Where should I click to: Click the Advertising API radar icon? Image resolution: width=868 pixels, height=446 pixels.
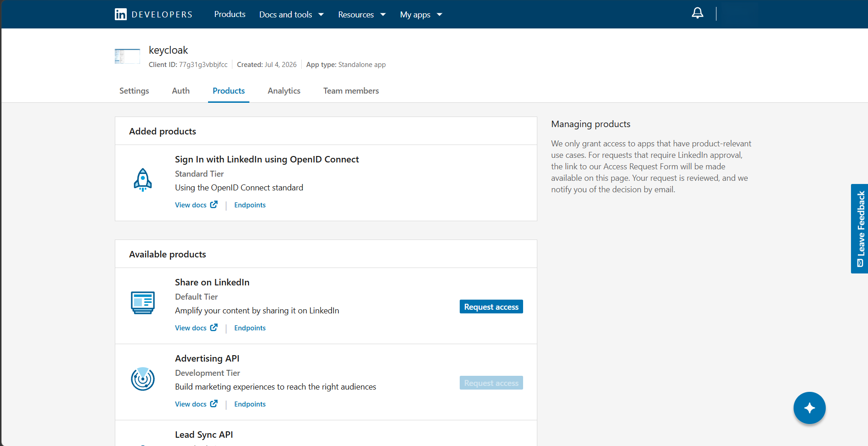[143, 379]
